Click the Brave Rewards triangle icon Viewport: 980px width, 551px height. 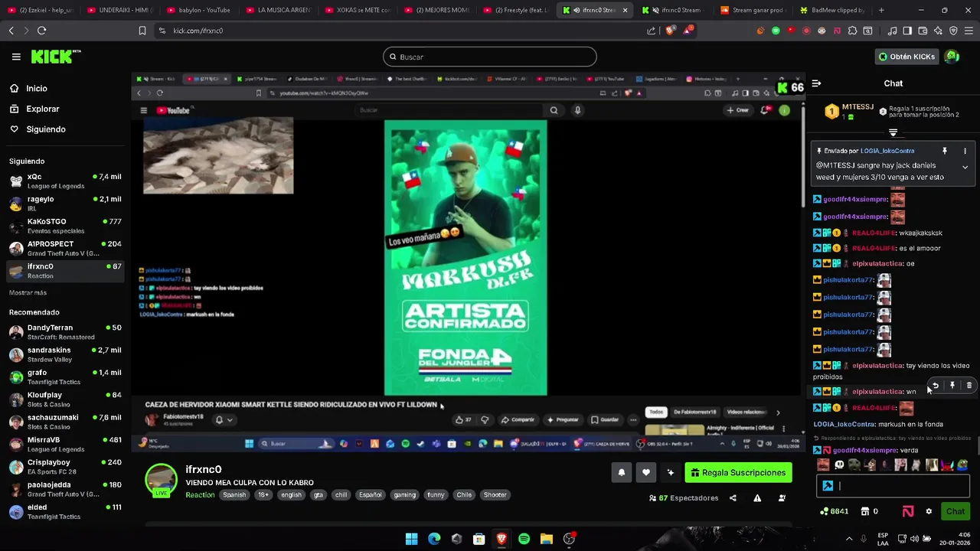point(689,31)
